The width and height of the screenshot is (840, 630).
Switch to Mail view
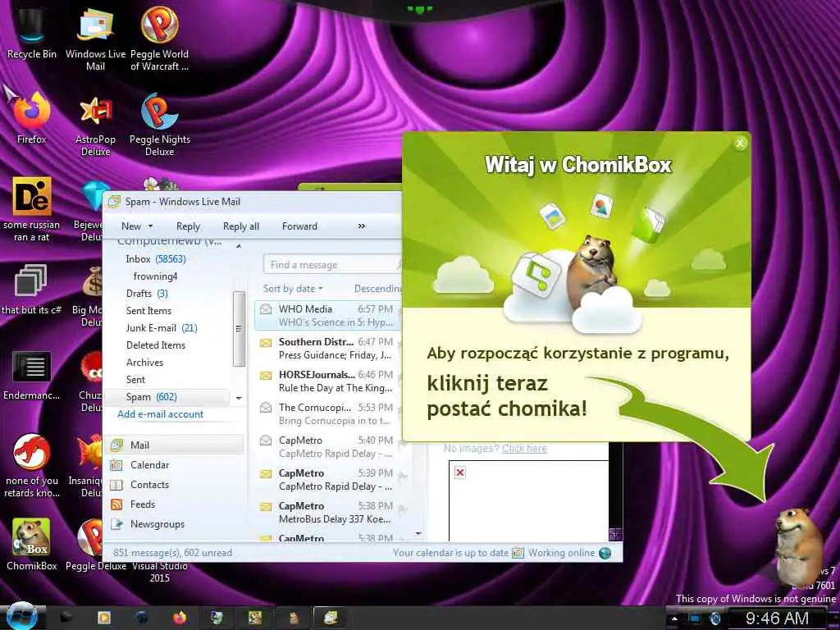(176, 445)
